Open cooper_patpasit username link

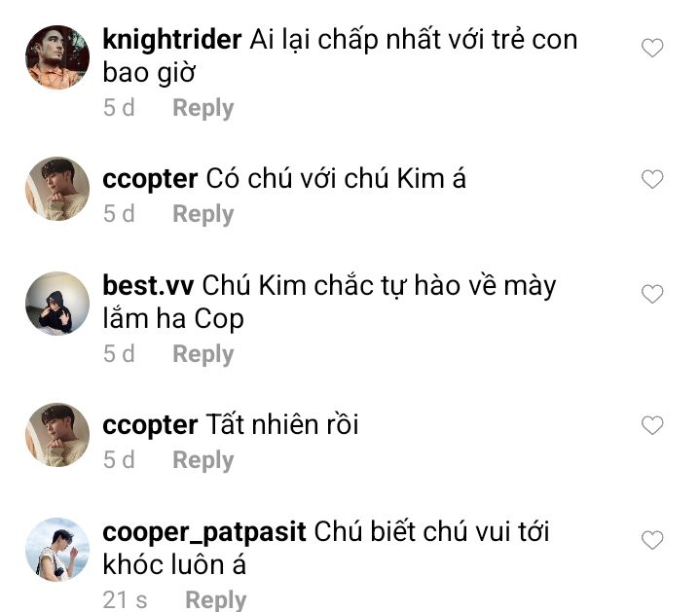204,533
